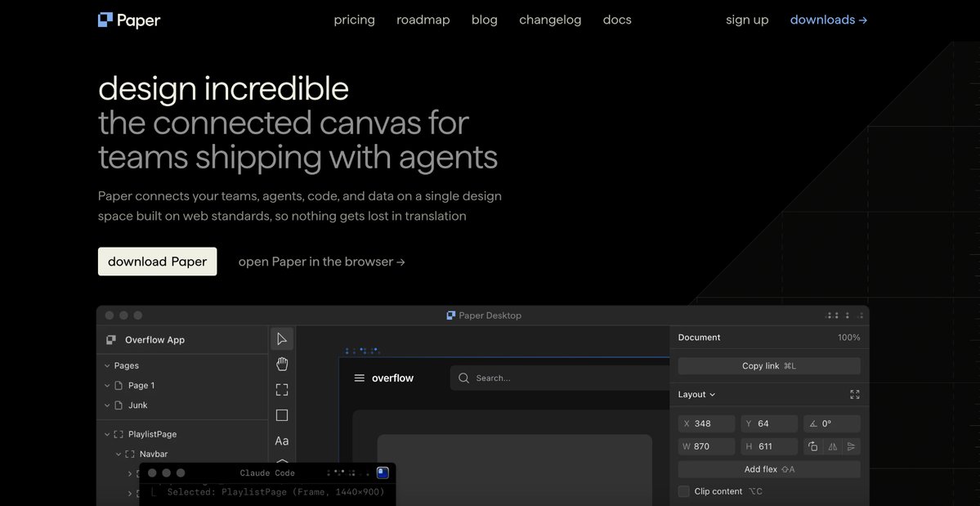Expand the Layout section to fullscreen
This screenshot has height=506, width=980.
[x=854, y=394]
